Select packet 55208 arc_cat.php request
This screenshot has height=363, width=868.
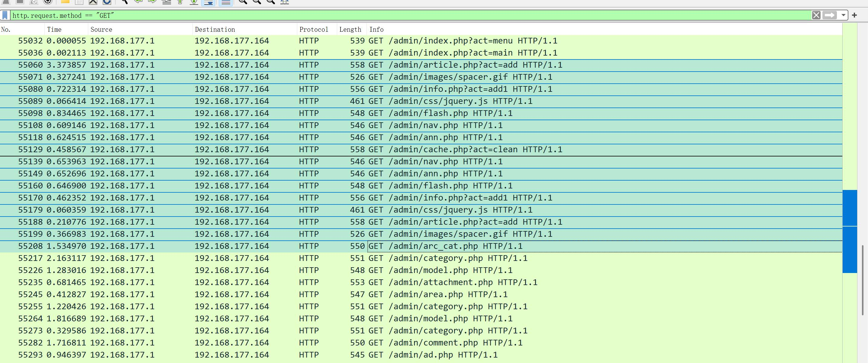(421, 246)
